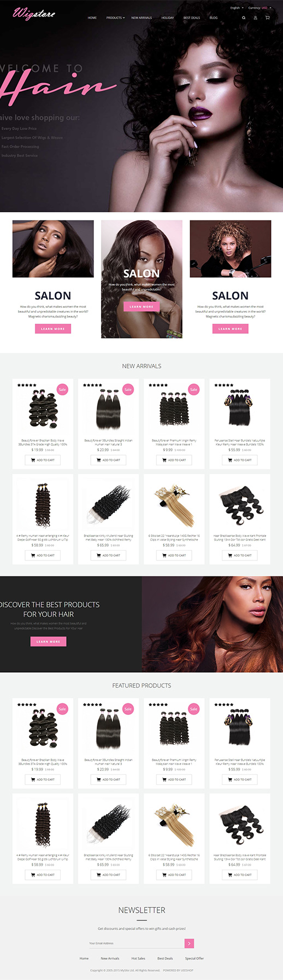283x980 pixels.
Task: Click five-star rating on first Featured product
Action: tap(27, 704)
